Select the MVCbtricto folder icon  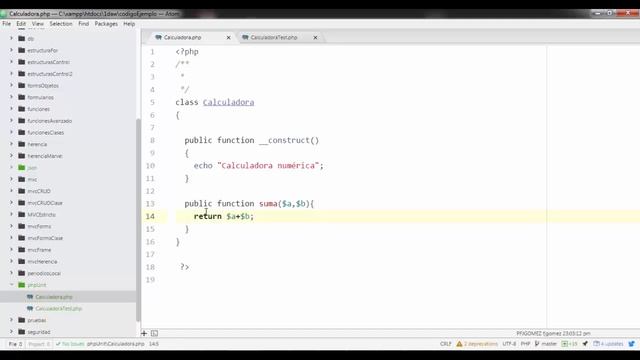(22, 214)
